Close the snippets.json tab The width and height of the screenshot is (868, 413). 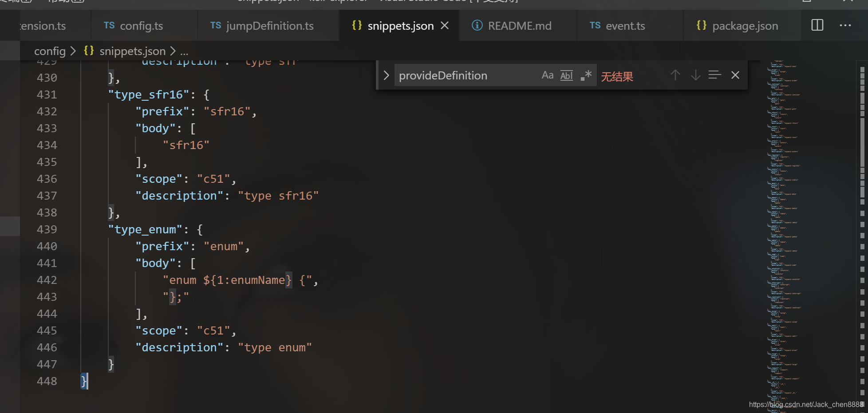point(445,26)
